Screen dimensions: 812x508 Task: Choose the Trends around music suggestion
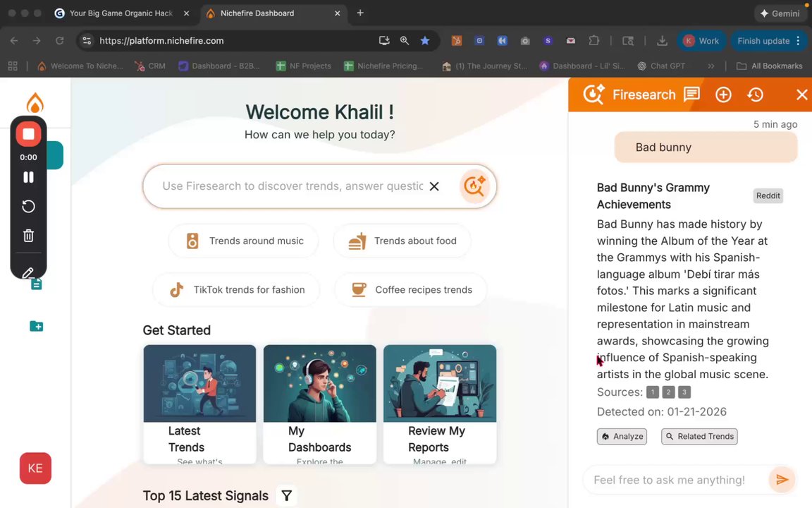pos(243,241)
